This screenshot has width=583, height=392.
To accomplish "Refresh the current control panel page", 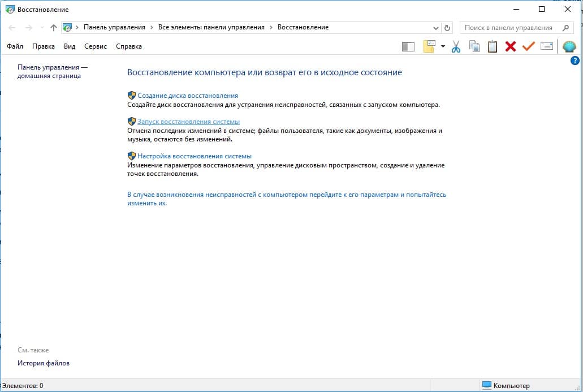I will coord(448,28).
